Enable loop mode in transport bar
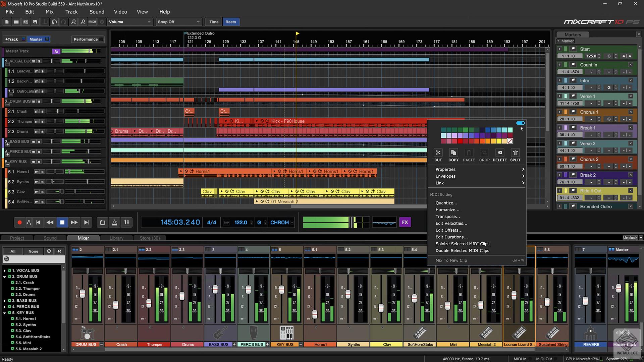The width and height of the screenshot is (644, 362). [103, 222]
